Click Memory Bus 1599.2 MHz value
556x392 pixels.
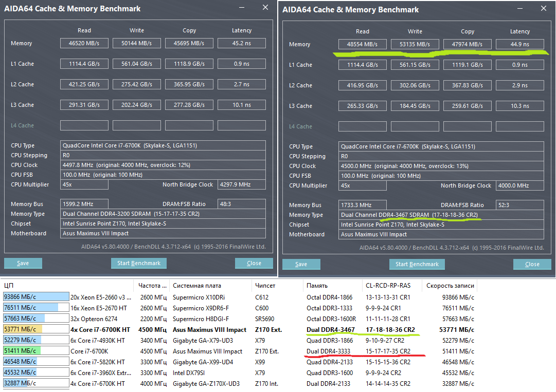click(84, 204)
